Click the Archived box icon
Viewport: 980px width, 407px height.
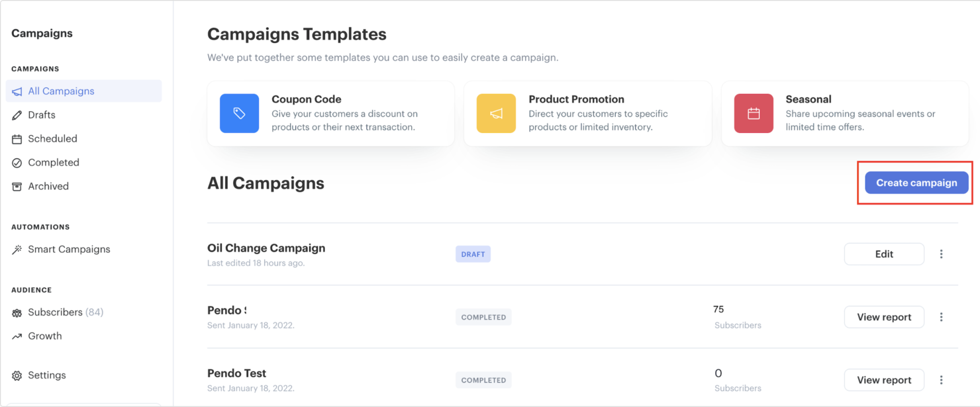coord(17,187)
